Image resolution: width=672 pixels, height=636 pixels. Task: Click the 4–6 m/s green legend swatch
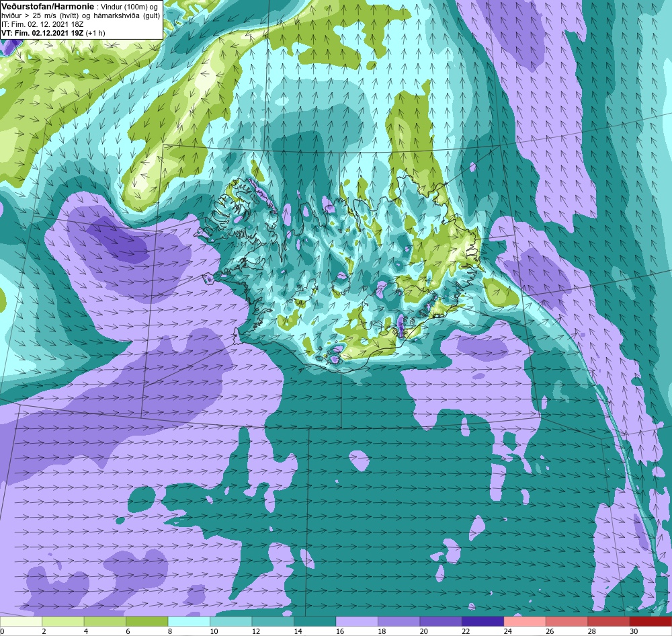pos(105,621)
